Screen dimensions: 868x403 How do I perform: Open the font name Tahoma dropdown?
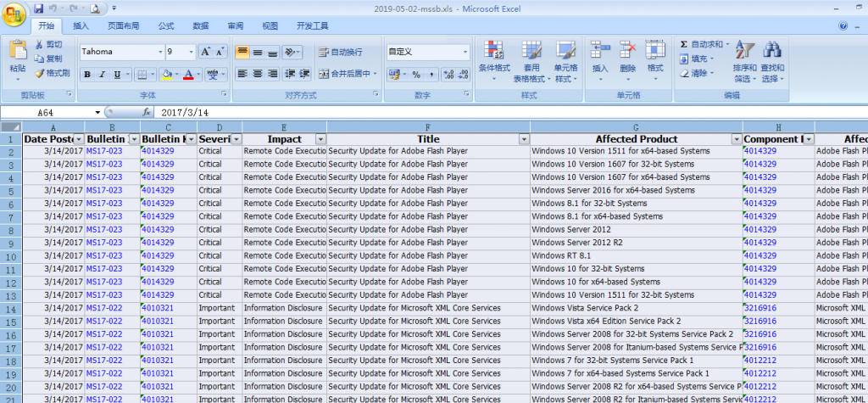(x=160, y=52)
